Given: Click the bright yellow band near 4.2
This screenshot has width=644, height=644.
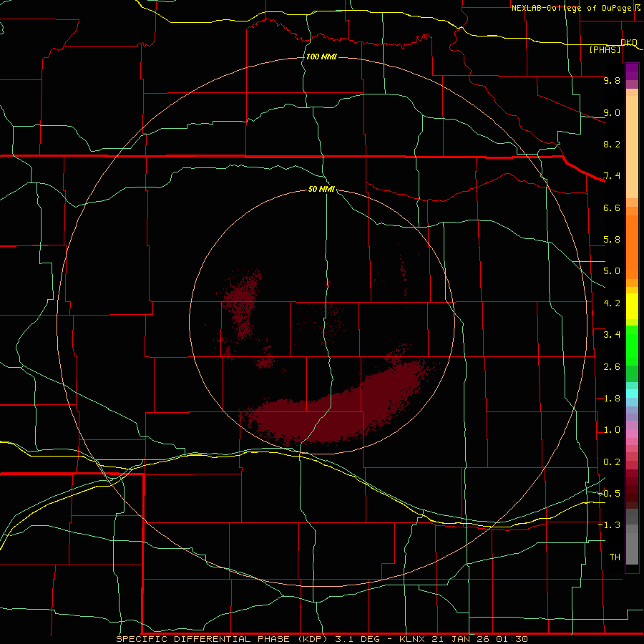Looking at the screenshot, I should point(632,306).
